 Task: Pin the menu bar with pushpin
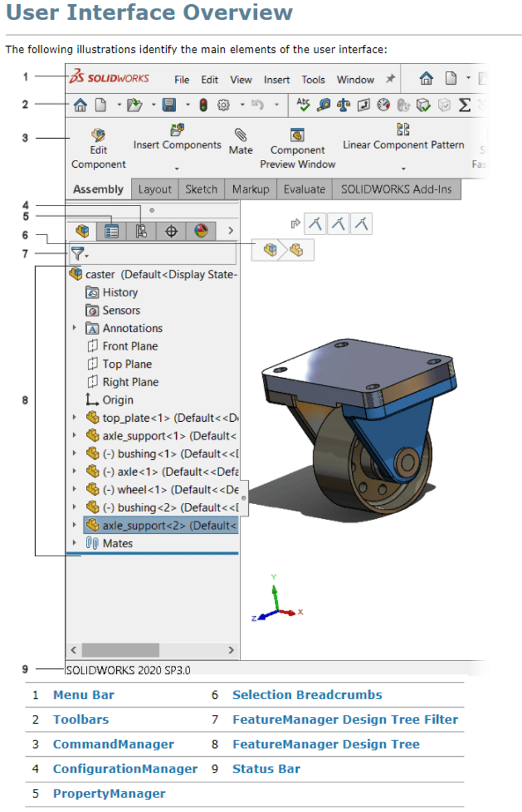pos(391,79)
